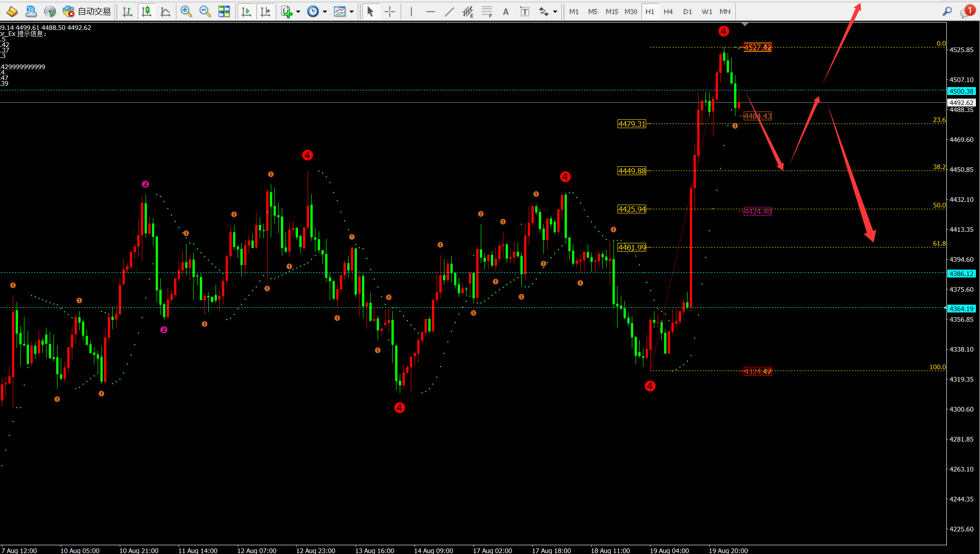Tile chart windows with the grid icon
The width and height of the screenshot is (980, 554).
(x=224, y=12)
